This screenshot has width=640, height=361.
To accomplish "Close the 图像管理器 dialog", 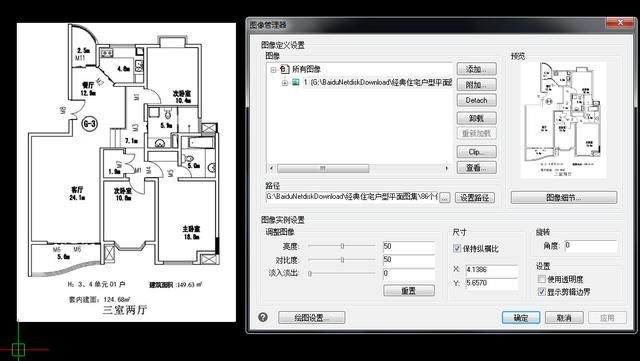I will click(x=620, y=23).
